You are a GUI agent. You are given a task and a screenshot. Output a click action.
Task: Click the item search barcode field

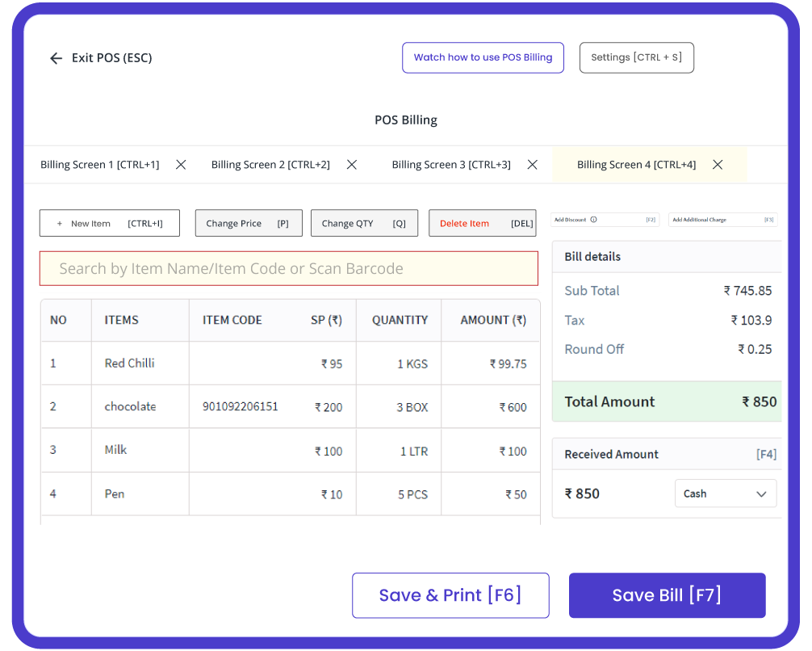point(288,267)
